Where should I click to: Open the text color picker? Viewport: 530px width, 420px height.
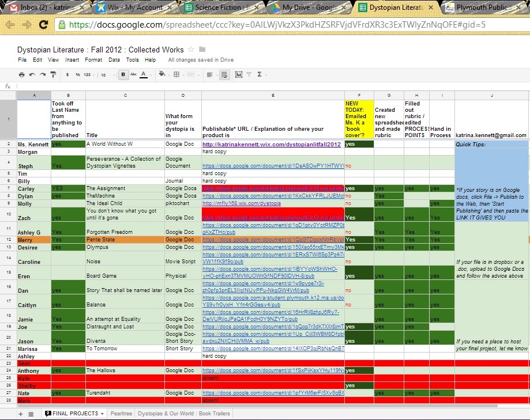click(x=142, y=74)
